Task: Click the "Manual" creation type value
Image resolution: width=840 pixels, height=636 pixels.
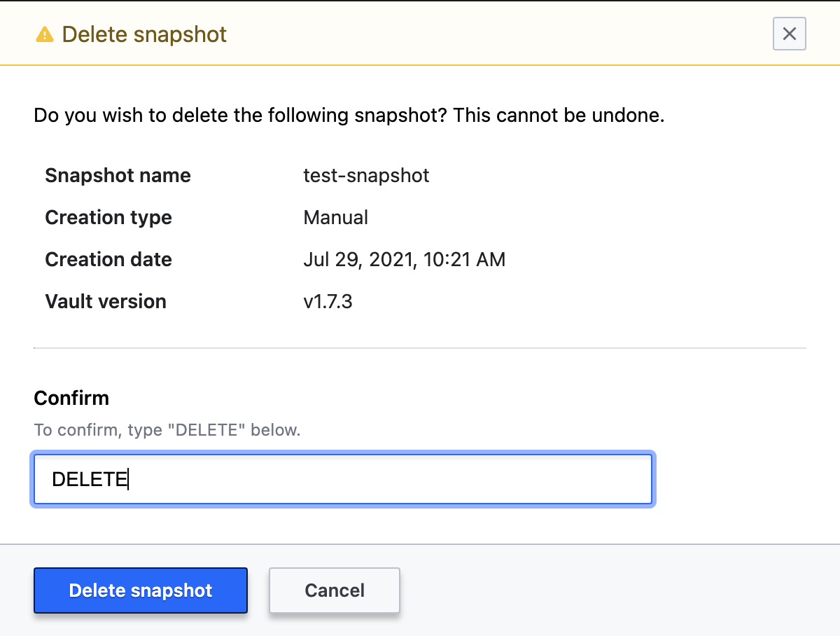Action: (335, 217)
